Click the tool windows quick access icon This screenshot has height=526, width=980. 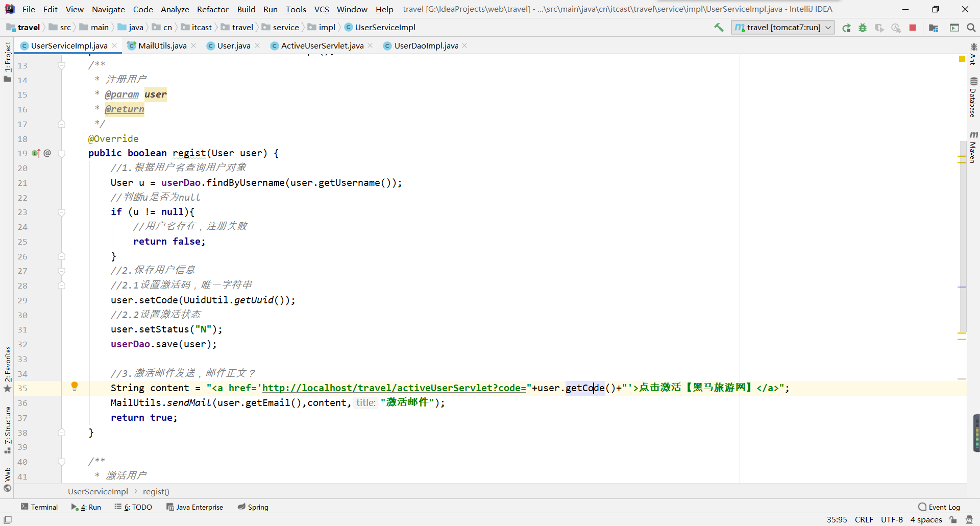pyautogui.click(x=8, y=520)
